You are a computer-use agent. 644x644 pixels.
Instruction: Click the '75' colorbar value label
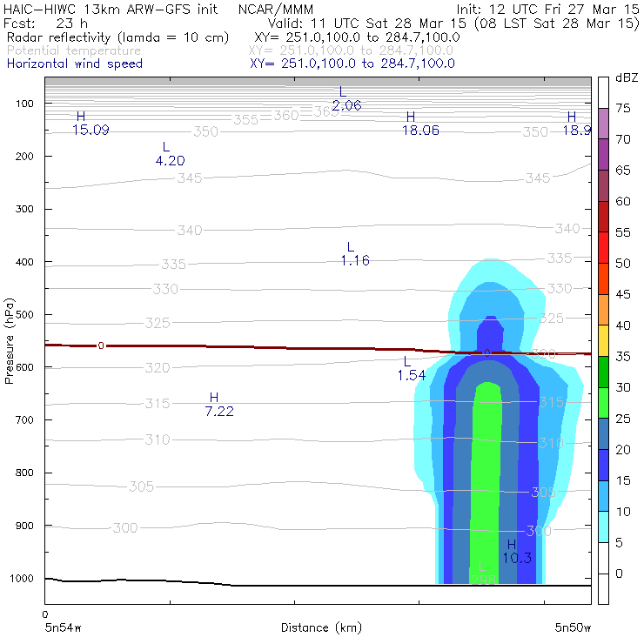[622, 109]
